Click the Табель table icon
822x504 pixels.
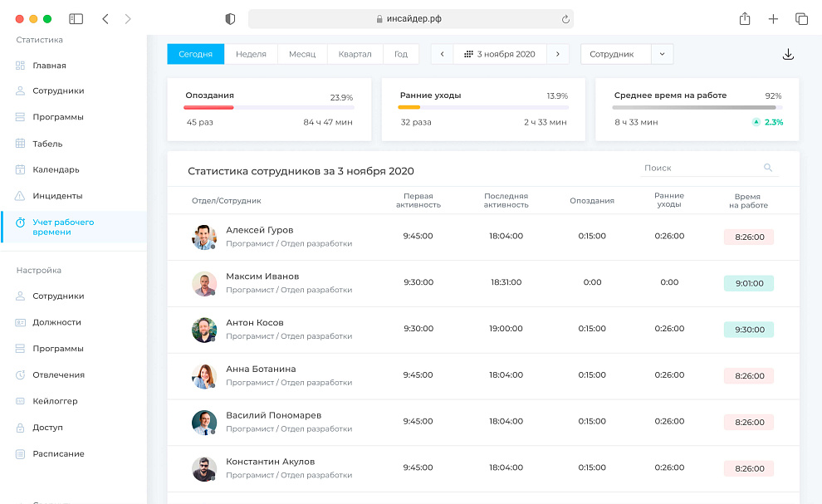(x=21, y=144)
